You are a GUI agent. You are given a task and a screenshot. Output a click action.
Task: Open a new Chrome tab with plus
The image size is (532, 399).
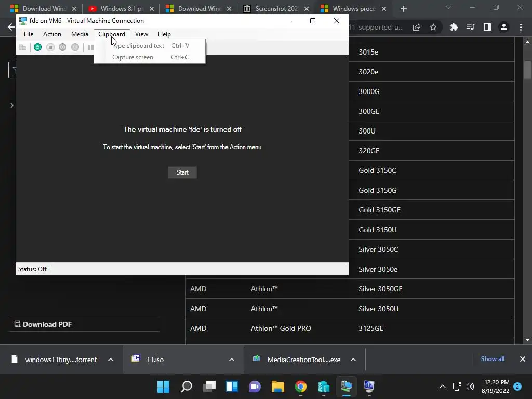pyautogui.click(x=403, y=9)
